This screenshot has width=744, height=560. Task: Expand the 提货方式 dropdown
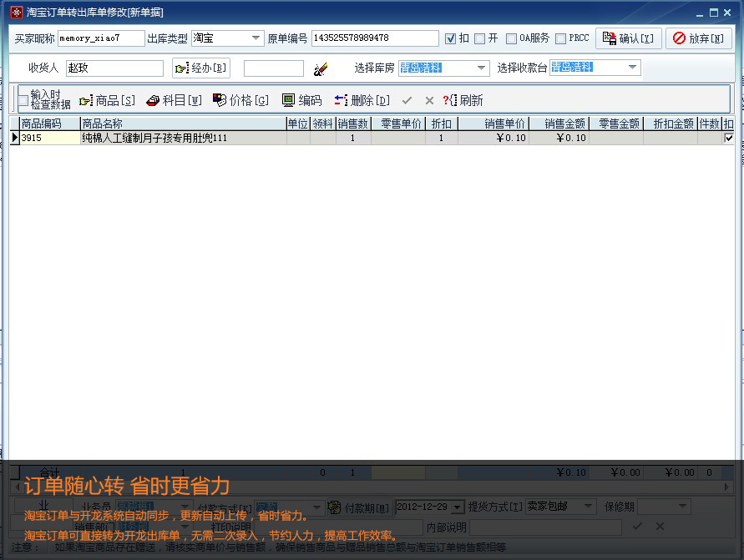tap(589, 507)
